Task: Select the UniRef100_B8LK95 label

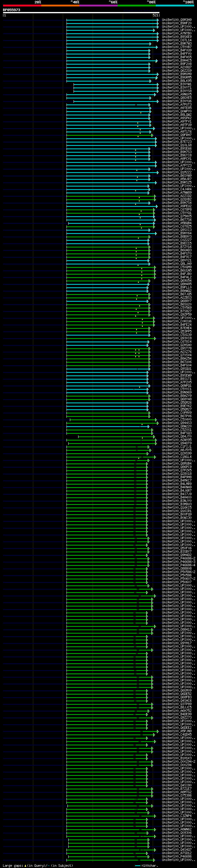Action: [x=177, y=81]
